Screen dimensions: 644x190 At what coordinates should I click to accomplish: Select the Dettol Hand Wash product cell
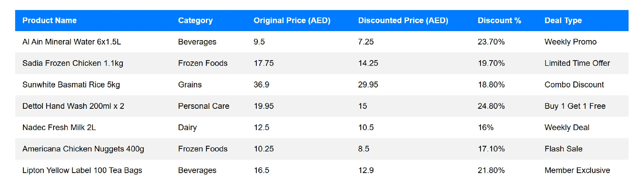pos(73,106)
